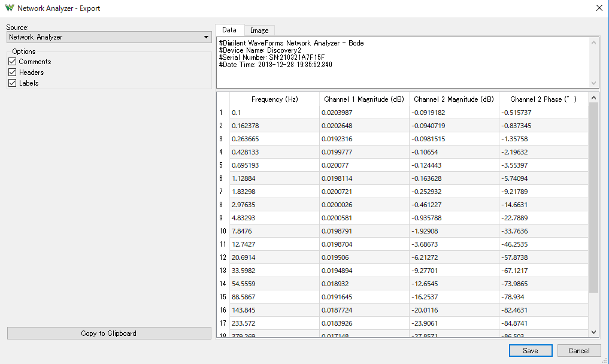609x364 pixels.
Task: Click Channel 1 magnitude cell 0.0203987
Action: click(x=364, y=113)
